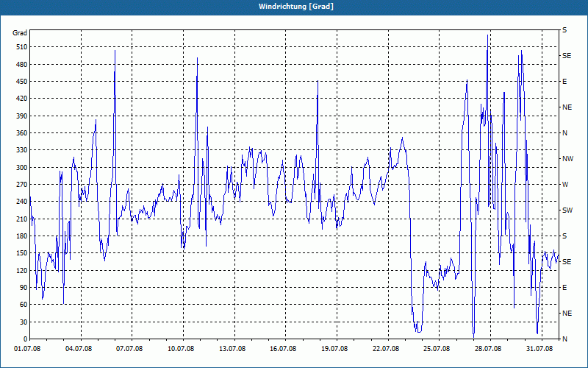Screen dimensions: 588x368
Task: Click the Windrichtung [Grad] chart title
Action: tap(296, 7)
